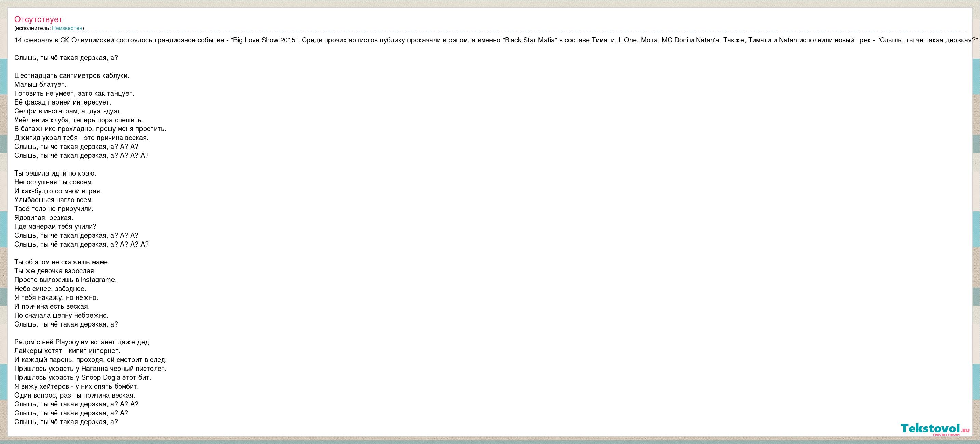Image resolution: width=980 pixels, height=444 pixels.
Task: Click the line Её фасад парней интересует
Action: (x=63, y=102)
